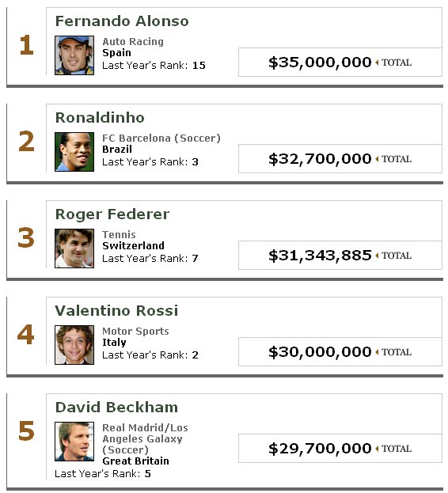Click the TOTAL arrow beside $35,000,000

click(377, 63)
